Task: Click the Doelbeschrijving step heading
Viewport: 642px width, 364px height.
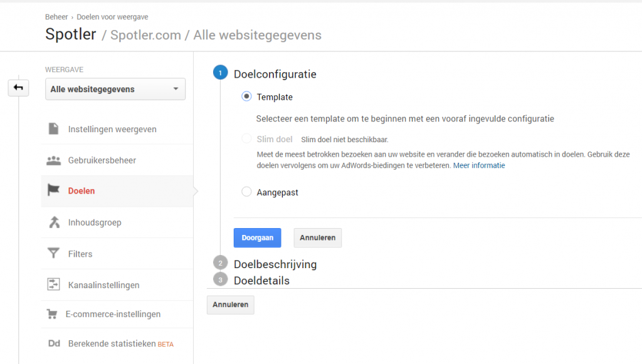Action: (275, 264)
